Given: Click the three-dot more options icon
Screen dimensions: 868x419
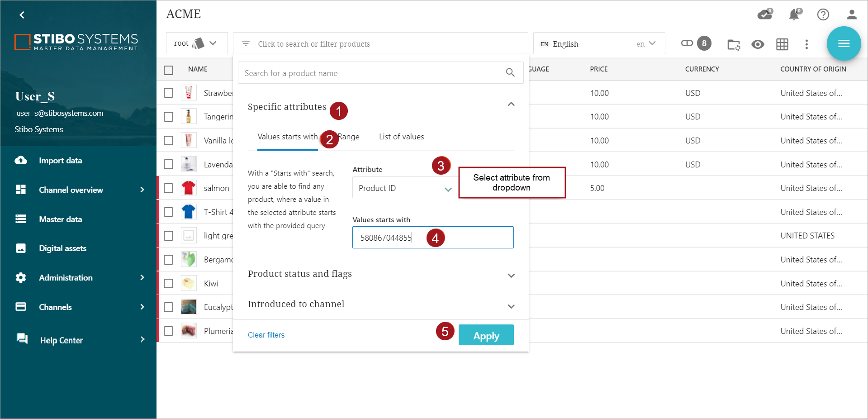Looking at the screenshot, I should [806, 44].
